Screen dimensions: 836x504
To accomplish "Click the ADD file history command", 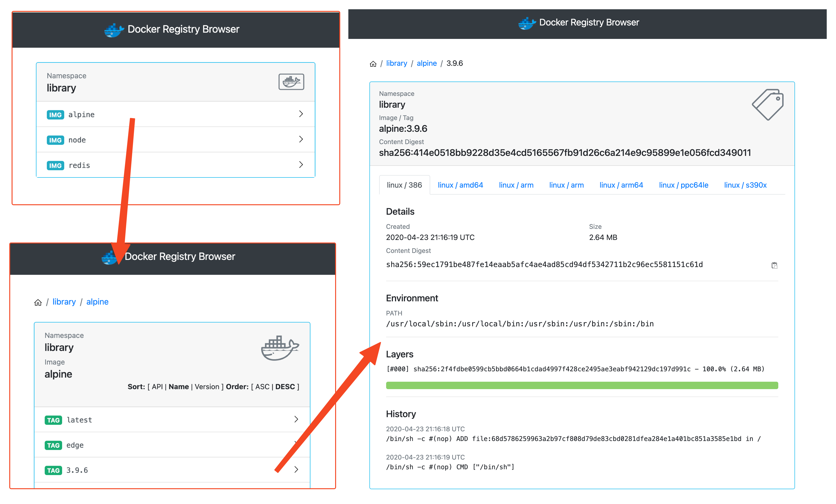I will coord(573,439).
